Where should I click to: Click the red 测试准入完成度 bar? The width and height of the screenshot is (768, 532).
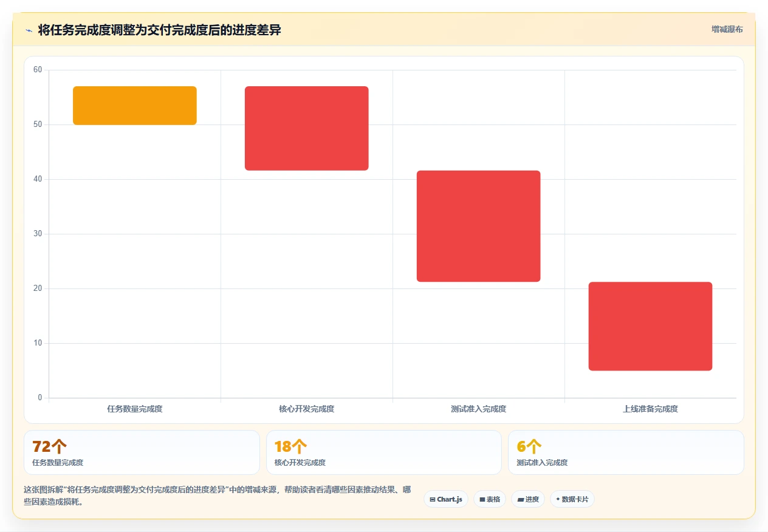coord(479,226)
